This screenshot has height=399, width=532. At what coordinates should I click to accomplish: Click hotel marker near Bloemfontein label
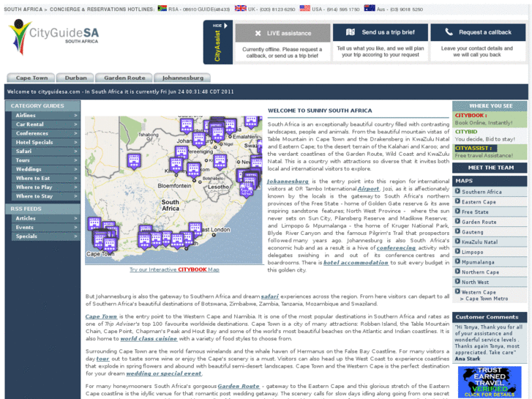(x=194, y=170)
